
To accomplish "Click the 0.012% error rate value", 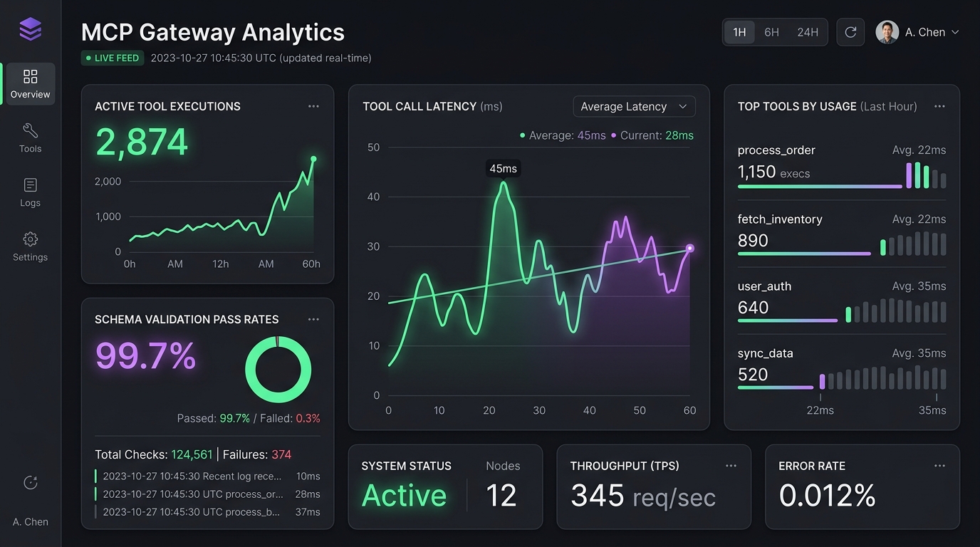I will (x=827, y=496).
